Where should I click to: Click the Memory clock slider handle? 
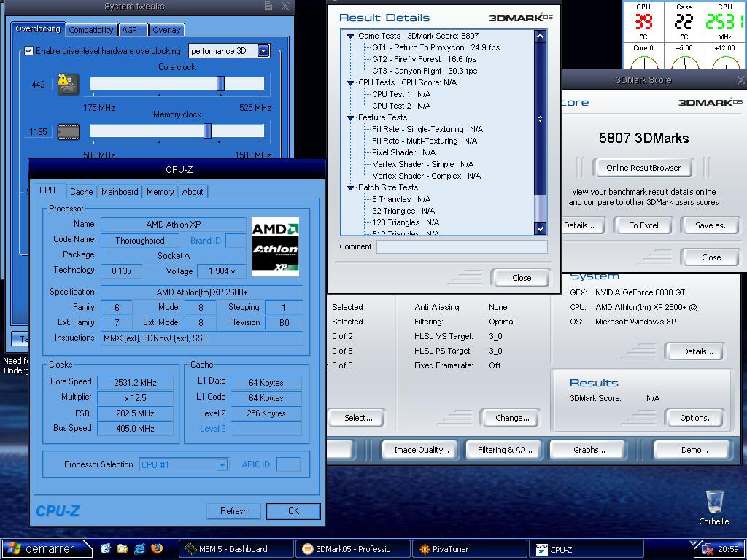[207, 131]
